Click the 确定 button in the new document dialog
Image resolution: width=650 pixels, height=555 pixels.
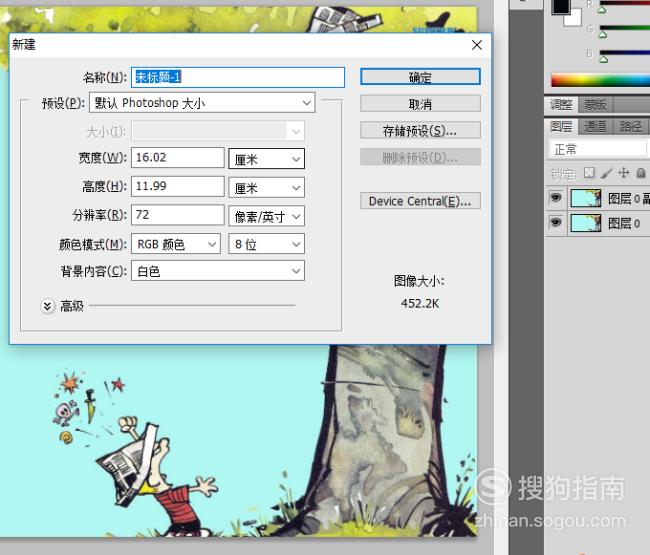pos(420,77)
